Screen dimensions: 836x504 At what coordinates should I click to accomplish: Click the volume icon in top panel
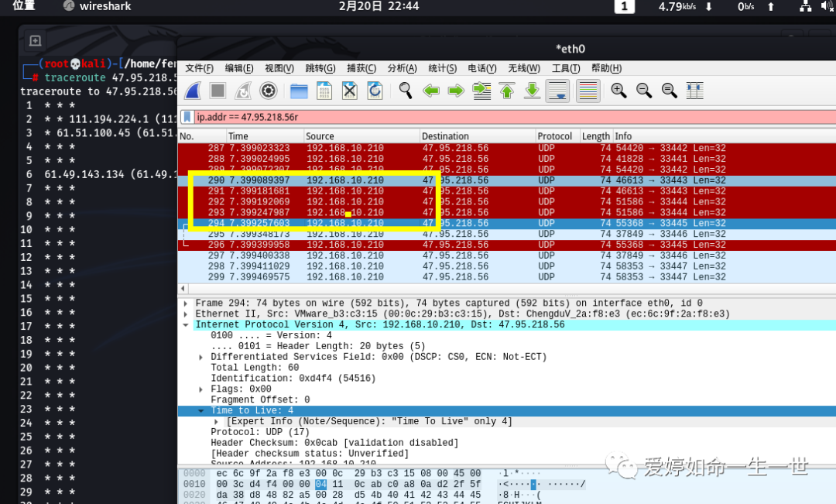point(828,6)
